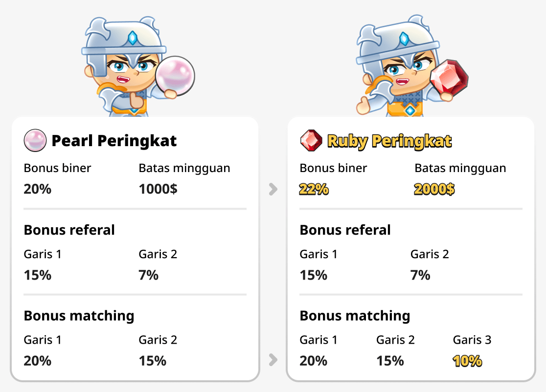Expand details using the upper chevron arrow
This screenshot has width=546, height=392.
tap(273, 189)
